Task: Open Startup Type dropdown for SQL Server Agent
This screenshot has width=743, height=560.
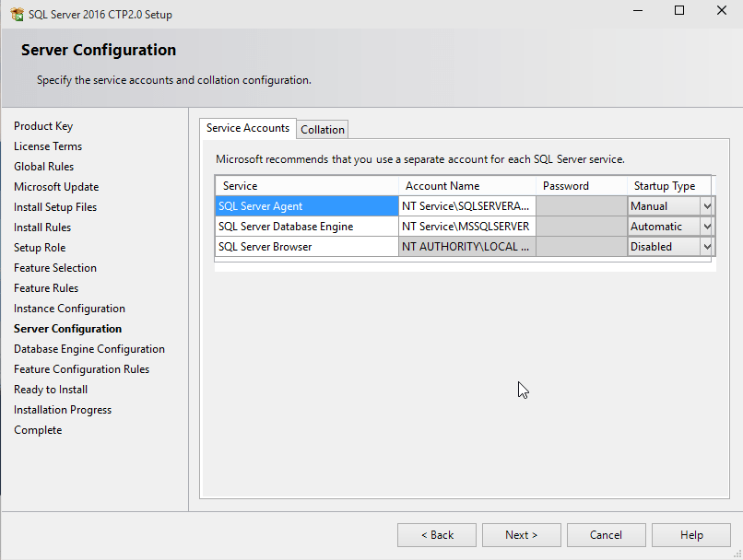Action: [x=707, y=206]
